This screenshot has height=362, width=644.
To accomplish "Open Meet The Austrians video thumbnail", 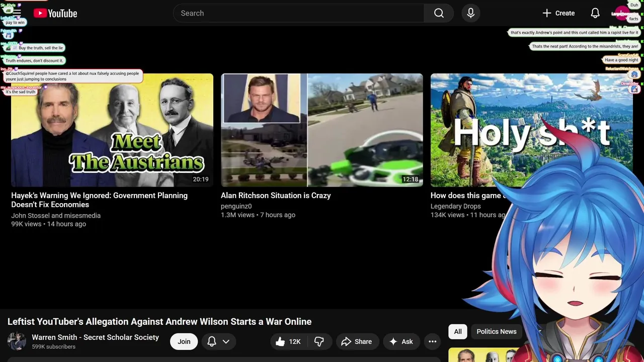I will (112, 130).
